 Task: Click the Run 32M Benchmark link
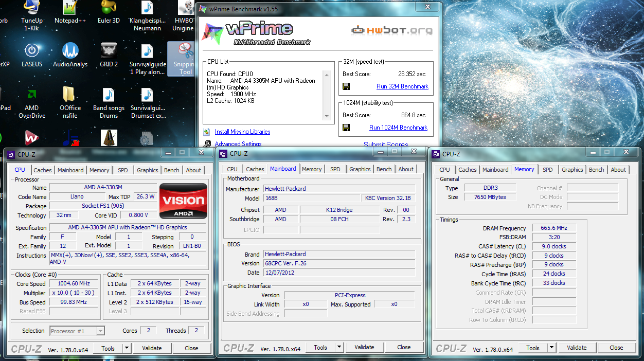[x=402, y=86]
